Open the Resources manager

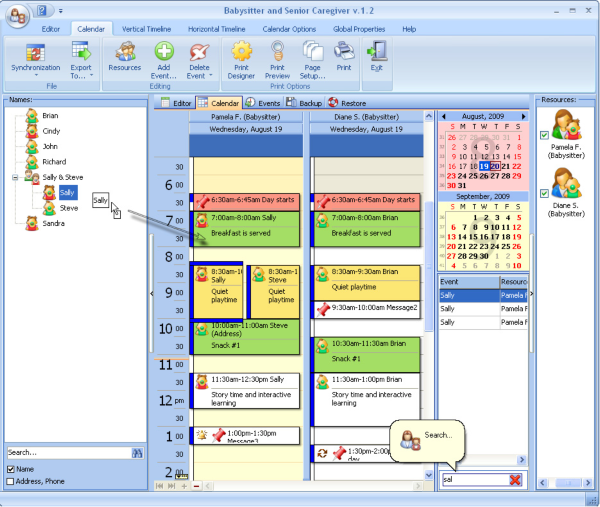click(125, 57)
